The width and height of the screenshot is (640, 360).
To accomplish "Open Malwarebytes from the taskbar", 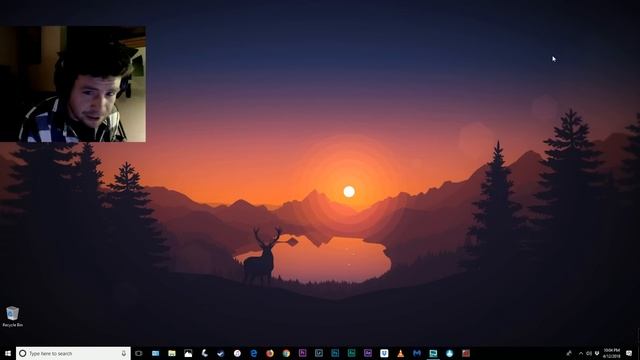I will pos(417,353).
